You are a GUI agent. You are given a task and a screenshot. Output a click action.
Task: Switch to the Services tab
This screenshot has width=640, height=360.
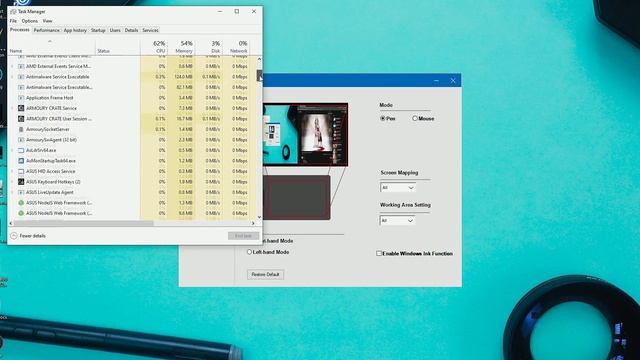tap(150, 30)
